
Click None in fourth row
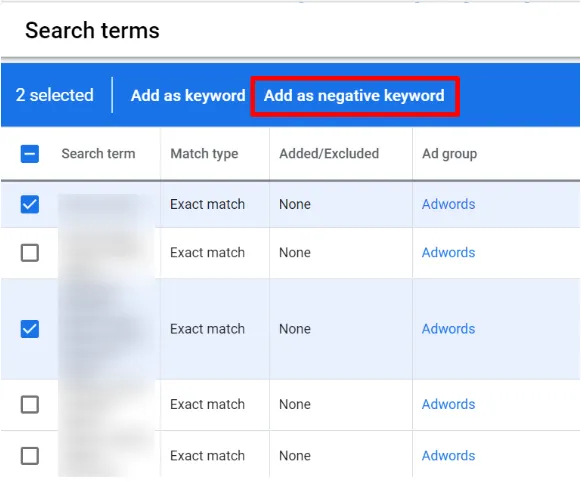[x=295, y=405]
